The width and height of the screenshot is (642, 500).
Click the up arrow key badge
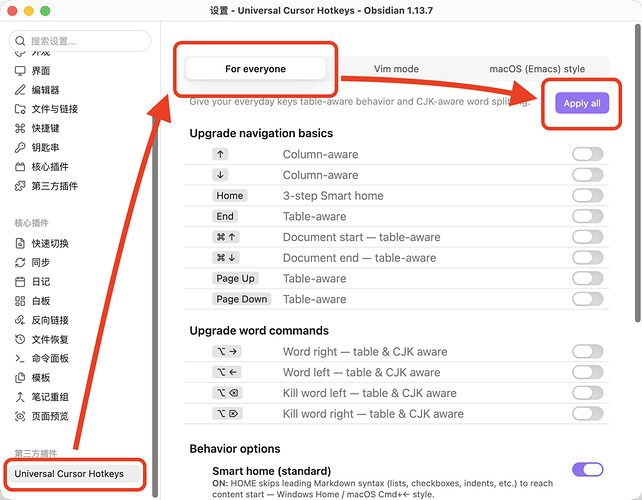click(220, 154)
